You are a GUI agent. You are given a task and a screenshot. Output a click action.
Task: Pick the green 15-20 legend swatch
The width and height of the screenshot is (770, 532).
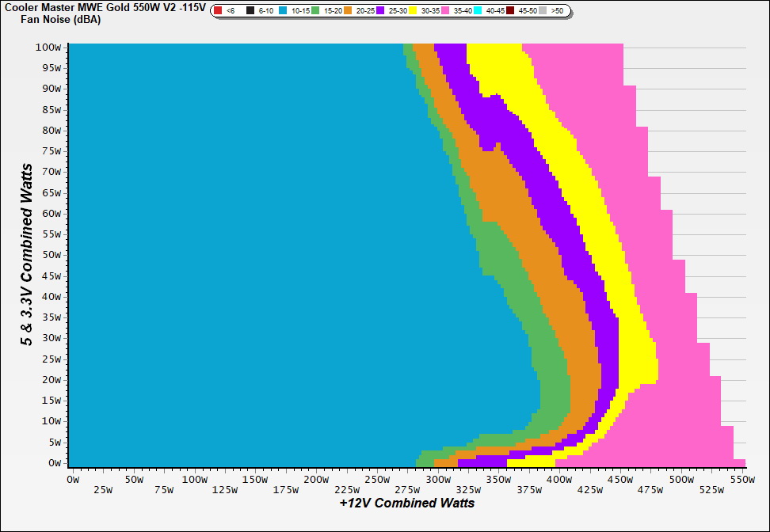click(315, 11)
